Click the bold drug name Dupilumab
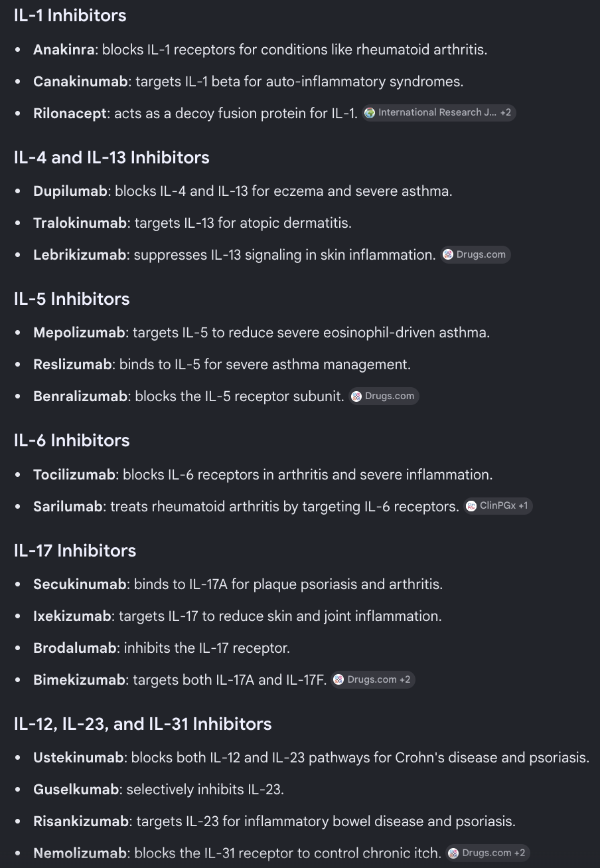Viewport: 600px width, 868px height. 70,191
